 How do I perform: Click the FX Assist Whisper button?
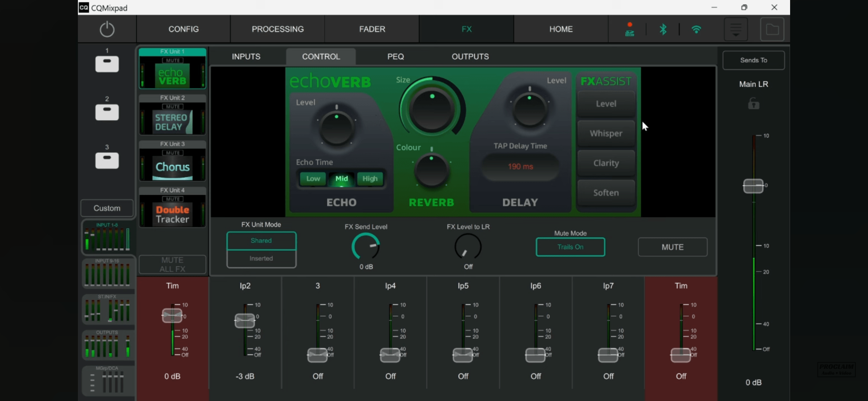[x=606, y=133]
